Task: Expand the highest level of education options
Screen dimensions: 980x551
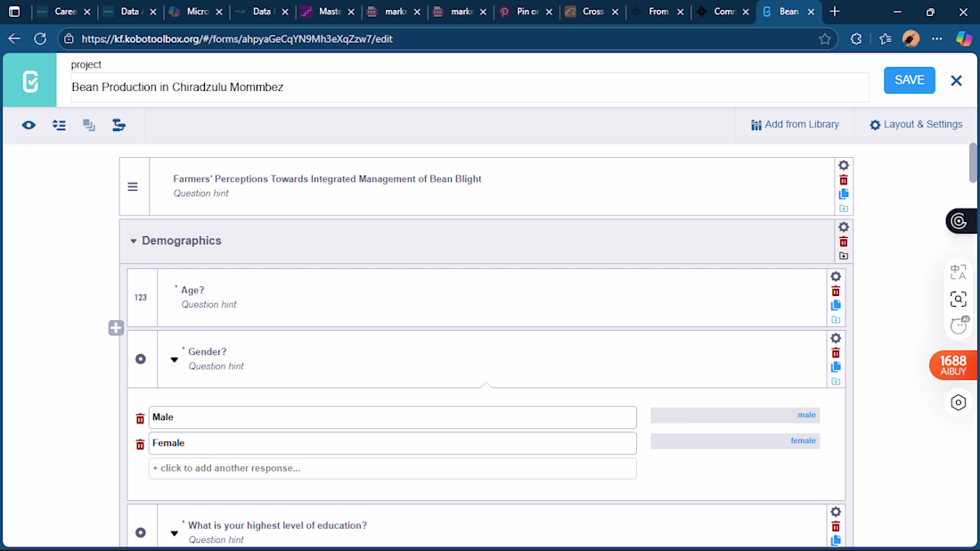Action: 175,533
